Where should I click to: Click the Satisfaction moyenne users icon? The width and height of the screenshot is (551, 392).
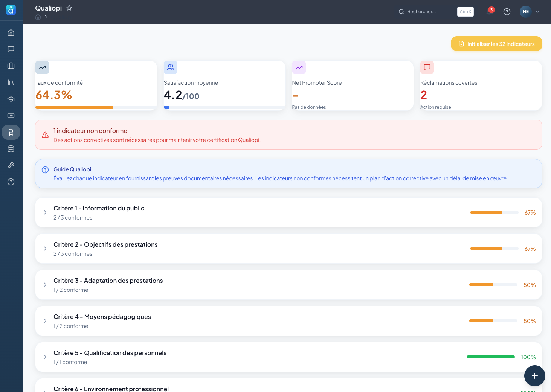coord(171,67)
